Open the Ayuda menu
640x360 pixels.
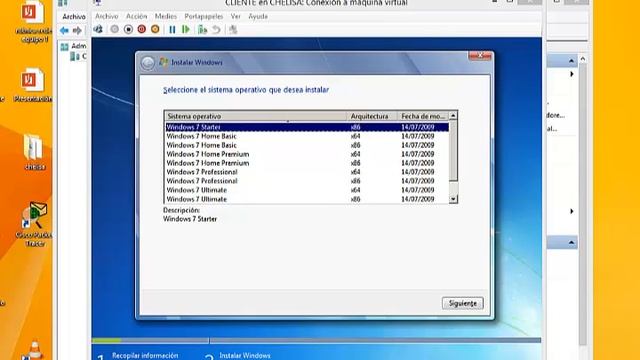[258, 16]
